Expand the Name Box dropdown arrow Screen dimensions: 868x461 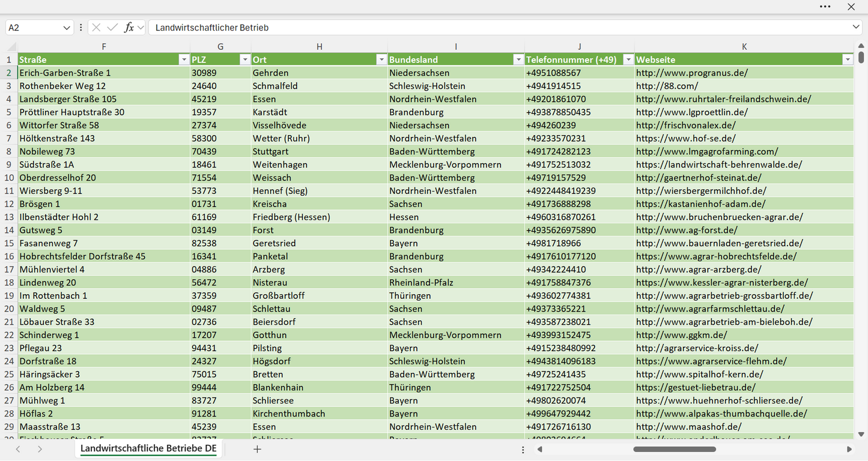(66, 28)
